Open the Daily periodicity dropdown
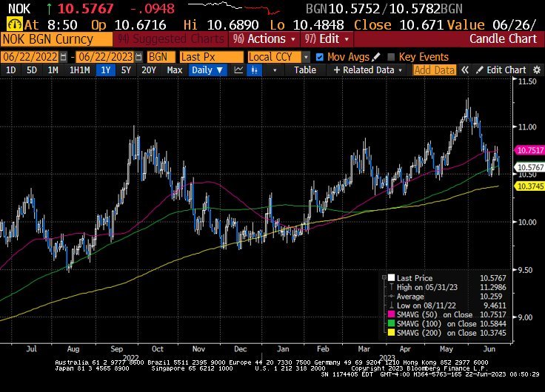 pyautogui.click(x=207, y=70)
